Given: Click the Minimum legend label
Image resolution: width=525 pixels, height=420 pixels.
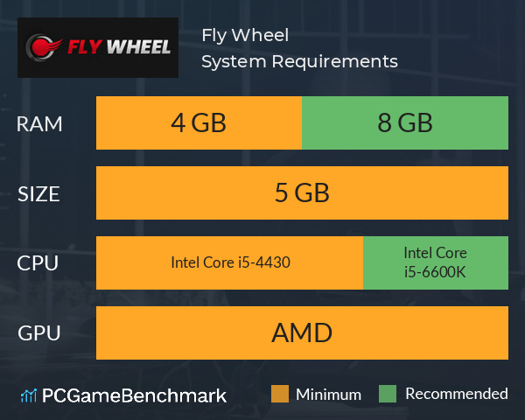Looking at the screenshot, I should [328, 395].
